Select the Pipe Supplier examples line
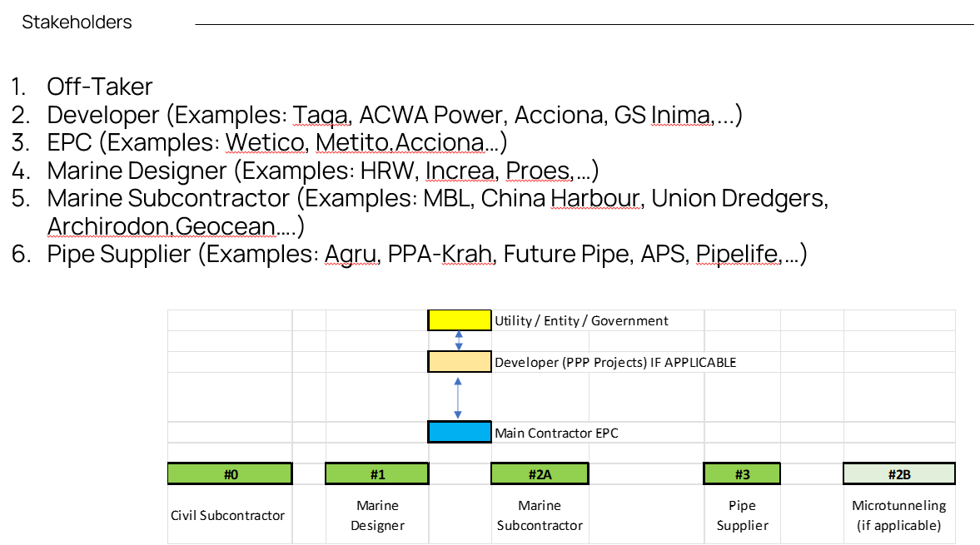This screenshot has width=980, height=545. coord(427,254)
